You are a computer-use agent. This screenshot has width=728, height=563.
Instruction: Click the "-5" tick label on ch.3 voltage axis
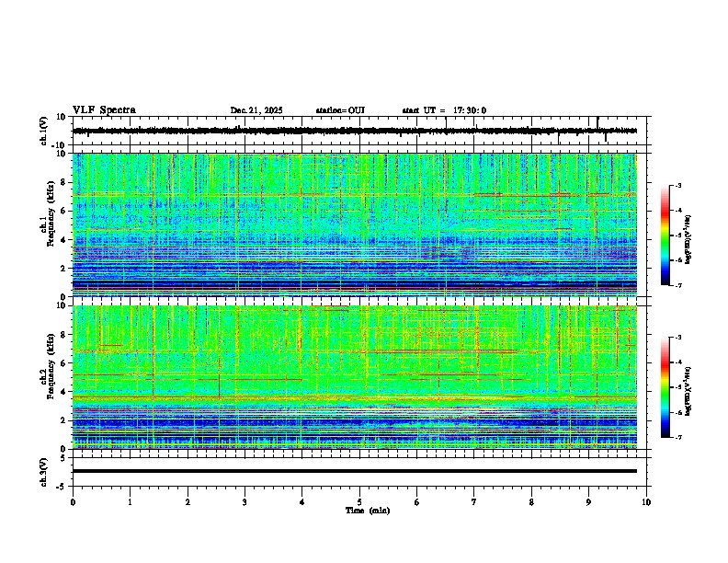click(62, 487)
